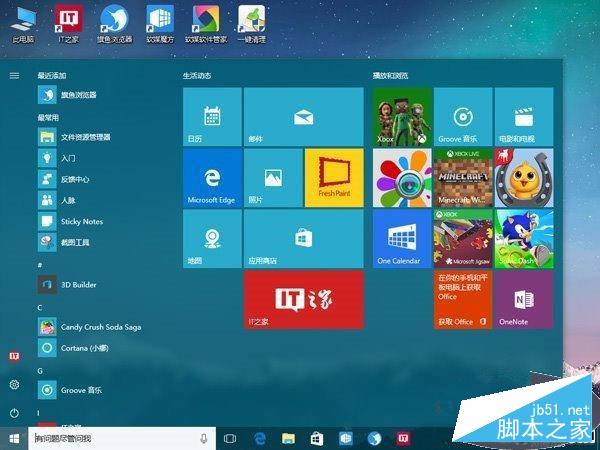The width and height of the screenshot is (600, 450).
Task: Select 软媒魔方 desktop shortcut
Action: pyautogui.click(x=160, y=24)
